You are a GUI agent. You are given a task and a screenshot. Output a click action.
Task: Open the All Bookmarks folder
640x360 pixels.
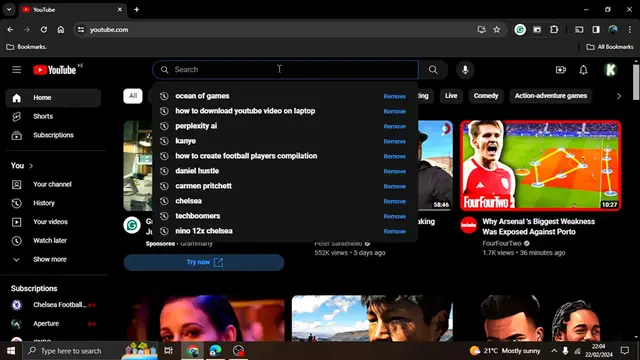[x=610, y=47]
